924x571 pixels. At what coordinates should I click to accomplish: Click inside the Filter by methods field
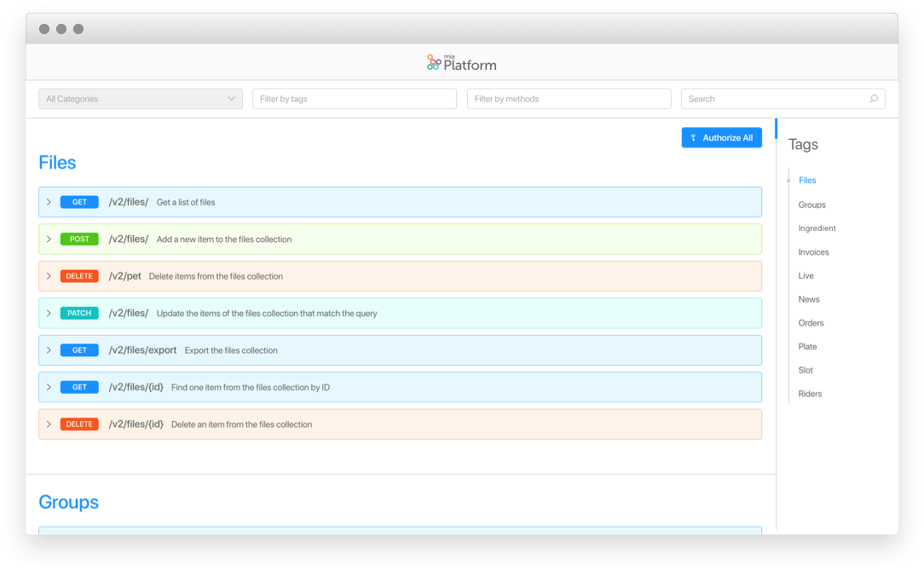(569, 98)
